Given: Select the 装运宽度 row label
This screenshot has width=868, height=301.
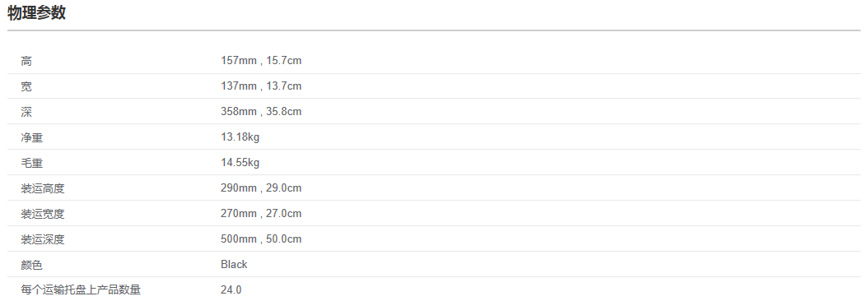Looking at the screenshot, I should coord(43,214).
